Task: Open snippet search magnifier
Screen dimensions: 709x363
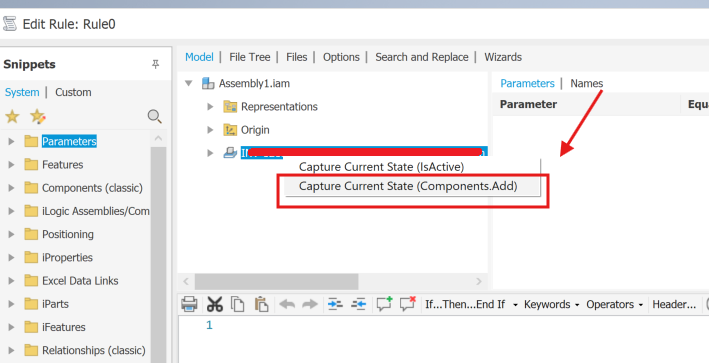Action: (x=155, y=117)
